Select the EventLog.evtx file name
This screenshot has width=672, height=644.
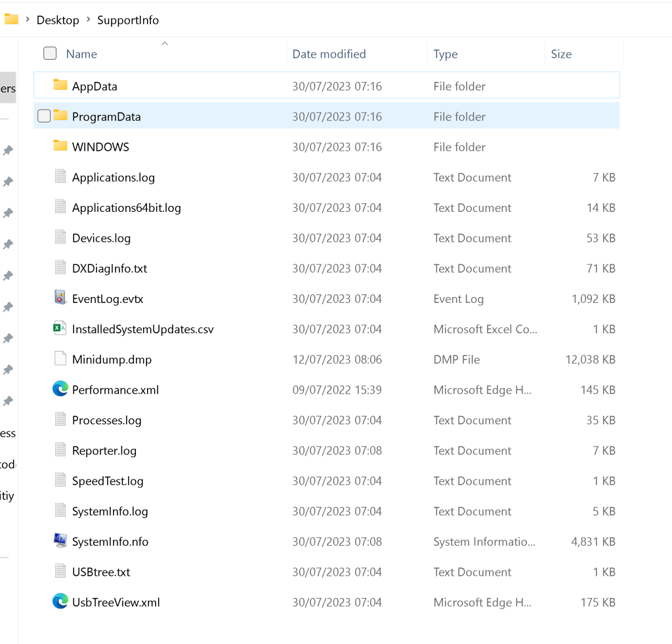pos(108,299)
